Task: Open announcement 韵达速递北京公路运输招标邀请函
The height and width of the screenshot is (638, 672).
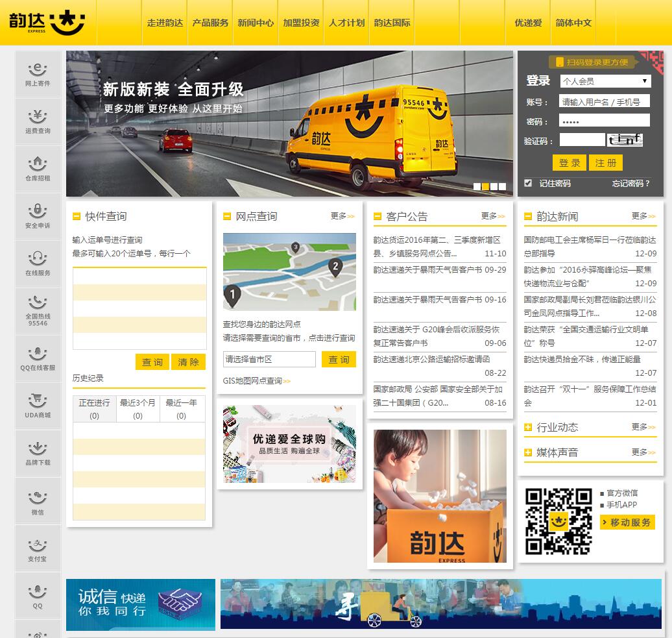Action: click(x=431, y=360)
